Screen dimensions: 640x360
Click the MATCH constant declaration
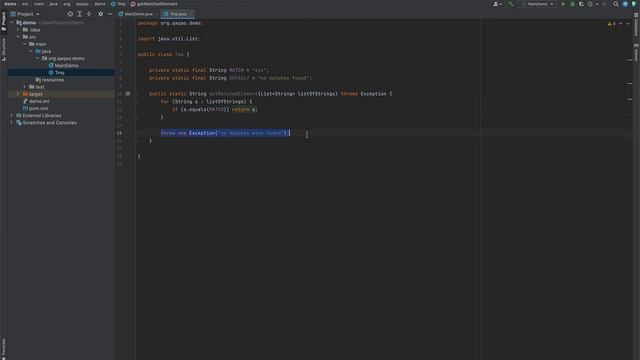[209, 70]
